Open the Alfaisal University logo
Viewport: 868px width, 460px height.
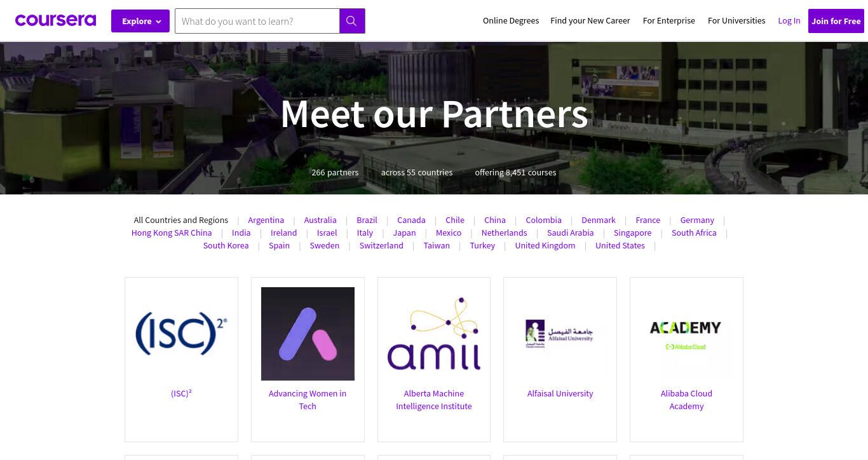coord(560,334)
